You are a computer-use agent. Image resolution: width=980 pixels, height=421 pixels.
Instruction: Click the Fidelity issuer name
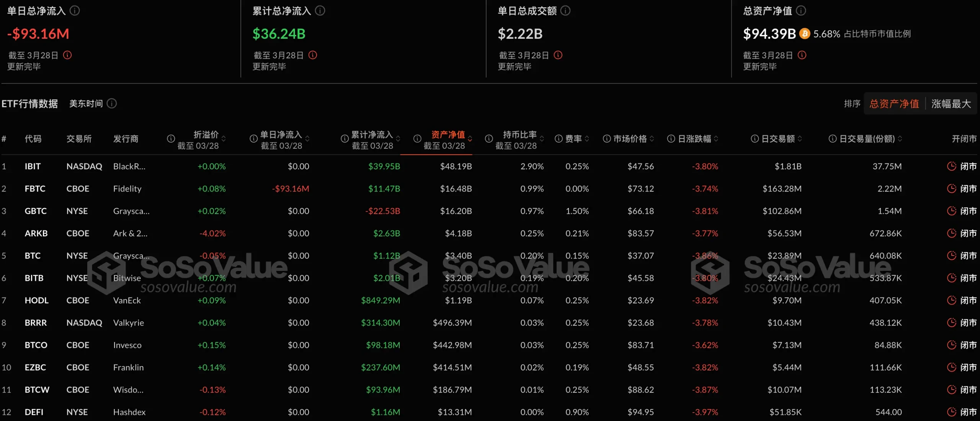tap(127, 188)
